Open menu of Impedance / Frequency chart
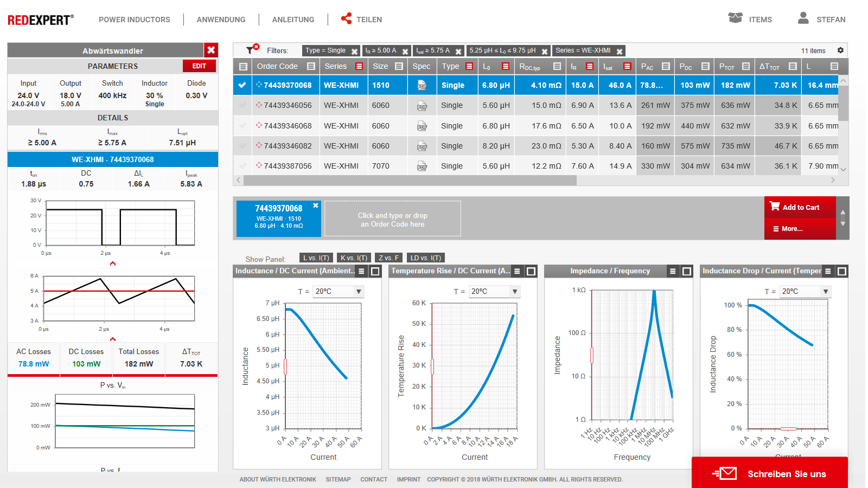 [x=673, y=271]
